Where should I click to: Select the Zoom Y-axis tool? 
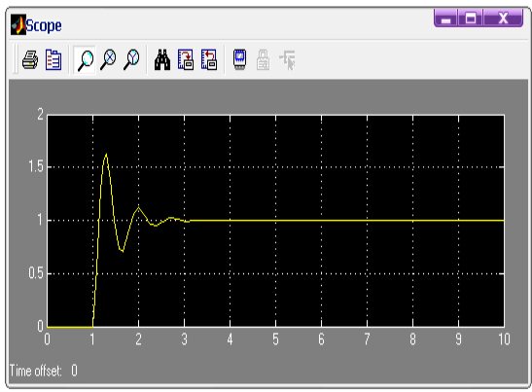coord(131,60)
